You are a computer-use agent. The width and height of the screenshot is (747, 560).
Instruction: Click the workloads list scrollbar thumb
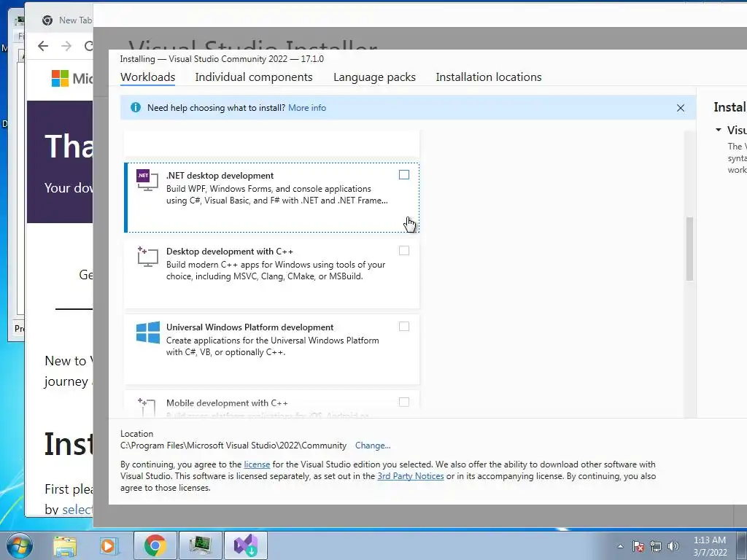(689, 249)
